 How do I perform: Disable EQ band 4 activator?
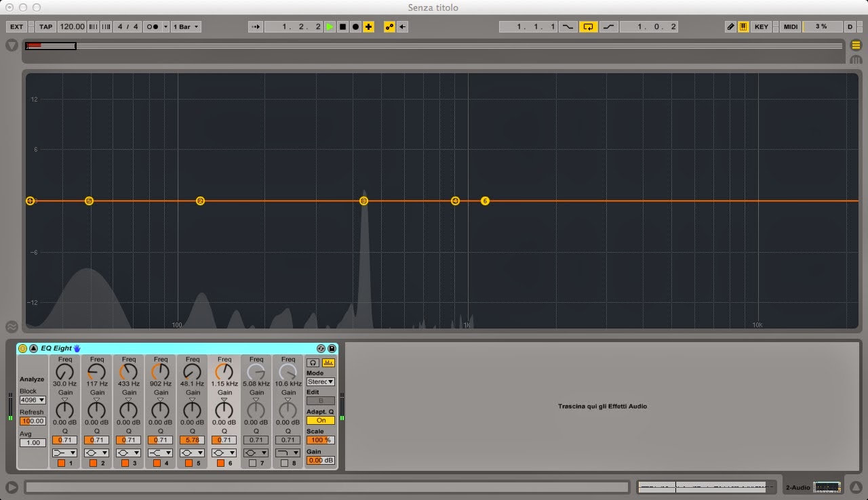point(157,463)
